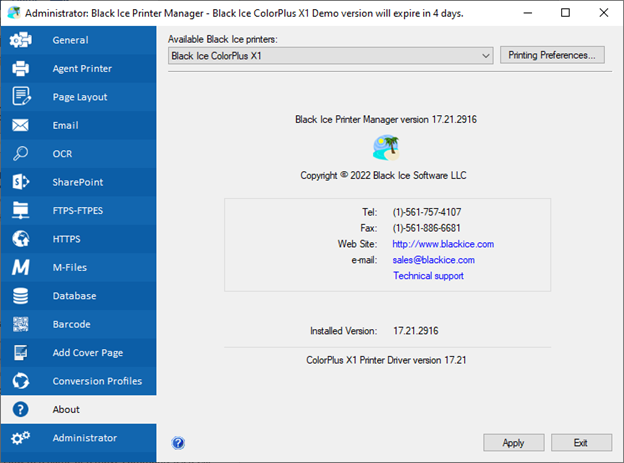Click the Page Layout document icon
This screenshot has width=624, height=463.
(x=21, y=97)
